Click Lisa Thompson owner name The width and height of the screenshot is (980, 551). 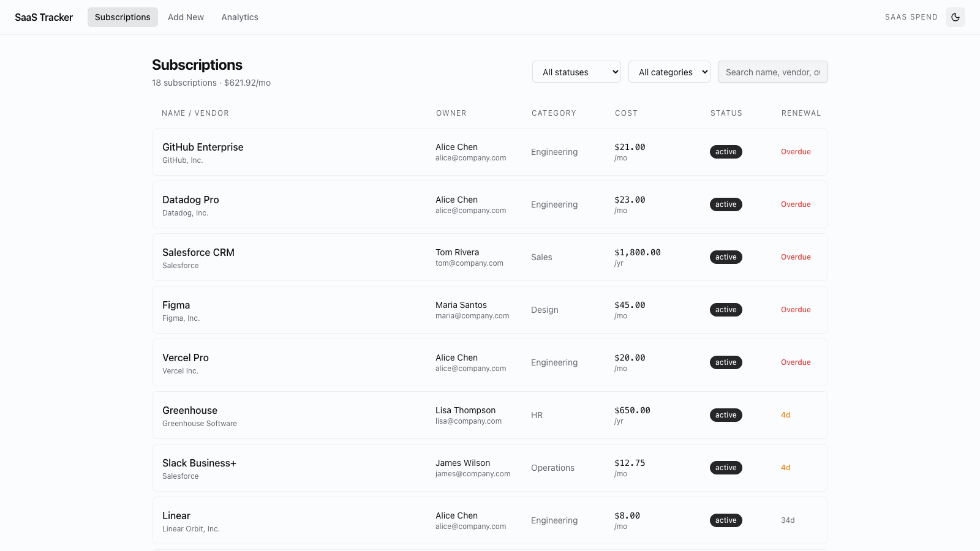[x=466, y=410]
